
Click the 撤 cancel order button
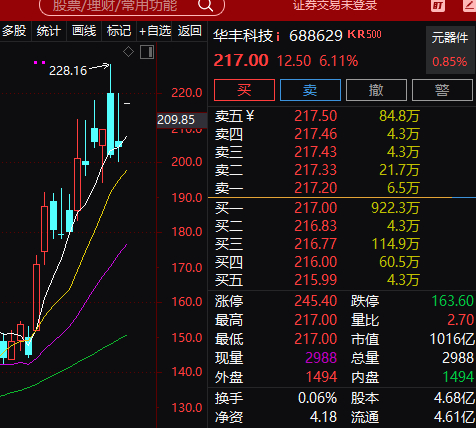[x=376, y=90]
